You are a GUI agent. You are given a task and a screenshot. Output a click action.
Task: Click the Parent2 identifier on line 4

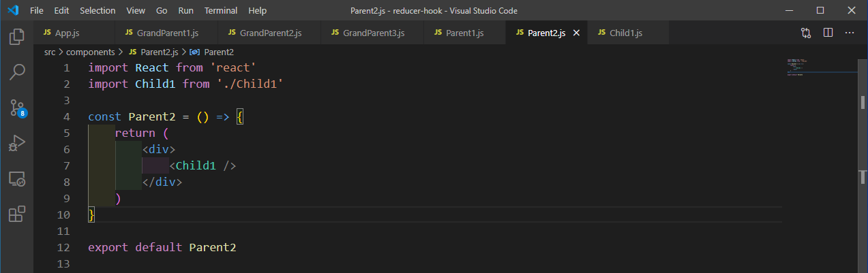152,117
